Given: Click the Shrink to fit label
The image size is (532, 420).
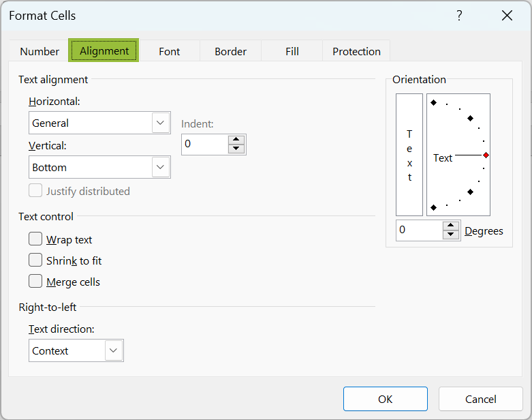Looking at the screenshot, I should (74, 260).
